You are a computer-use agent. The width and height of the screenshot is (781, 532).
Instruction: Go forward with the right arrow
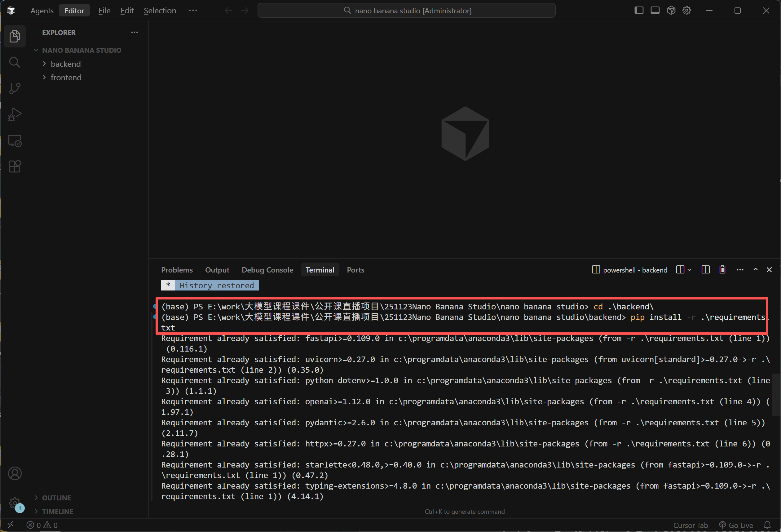[245, 11]
